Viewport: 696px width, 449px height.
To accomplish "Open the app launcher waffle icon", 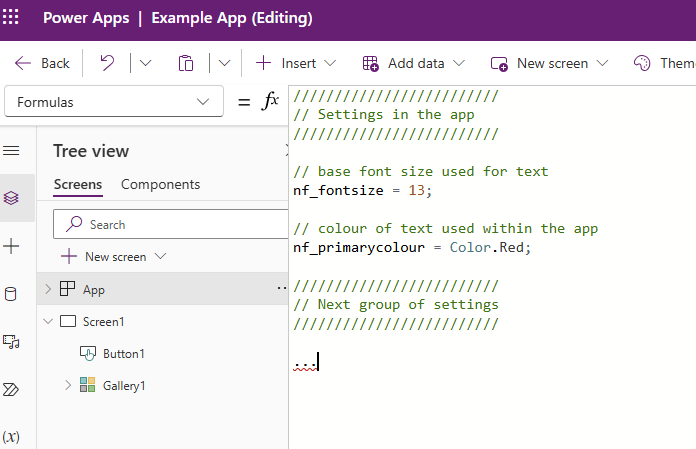I will [x=11, y=17].
